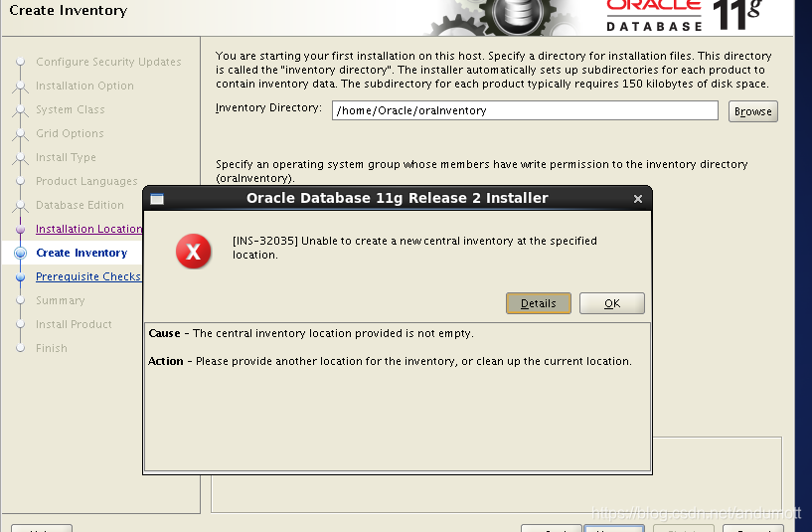This screenshot has height=532, width=812.
Task: Click the Prerequisite Checks step bullet icon
Action: (20, 277)
